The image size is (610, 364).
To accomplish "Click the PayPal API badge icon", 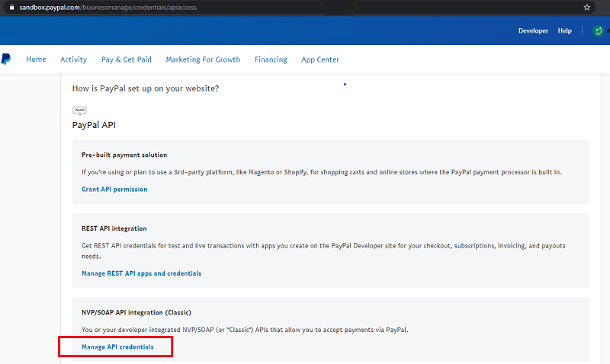I will click(80, 110).
